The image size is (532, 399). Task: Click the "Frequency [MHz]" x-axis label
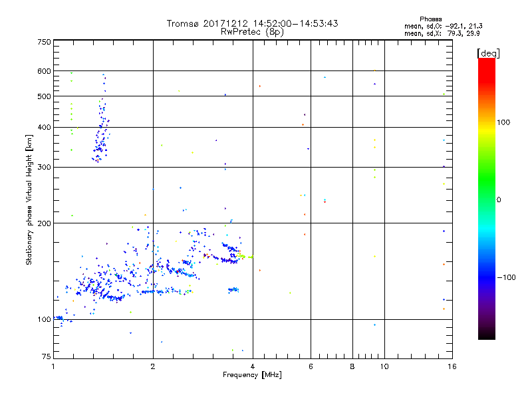pyautogui.click(x=252, y=375)
